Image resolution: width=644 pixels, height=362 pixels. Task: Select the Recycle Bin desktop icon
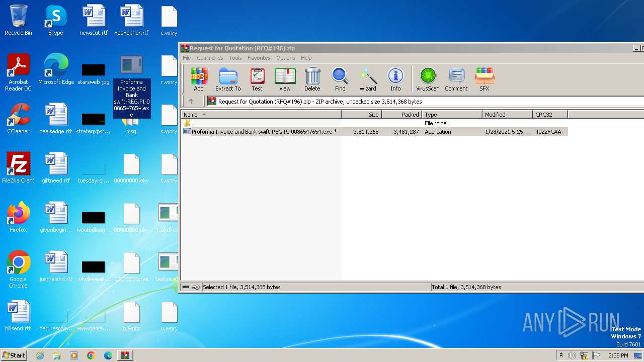18,21
